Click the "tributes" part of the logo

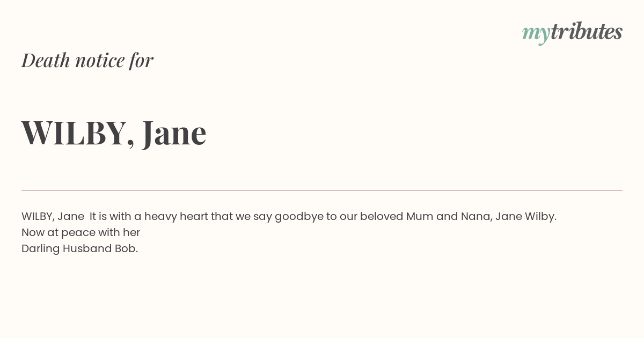click(587, 32)
